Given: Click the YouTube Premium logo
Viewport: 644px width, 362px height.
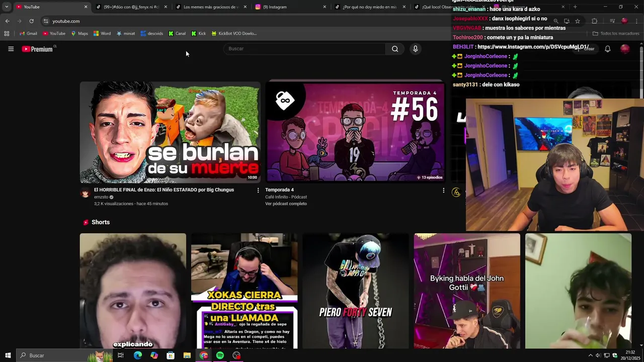Looking at the screenshot, I should click(38, 49).
